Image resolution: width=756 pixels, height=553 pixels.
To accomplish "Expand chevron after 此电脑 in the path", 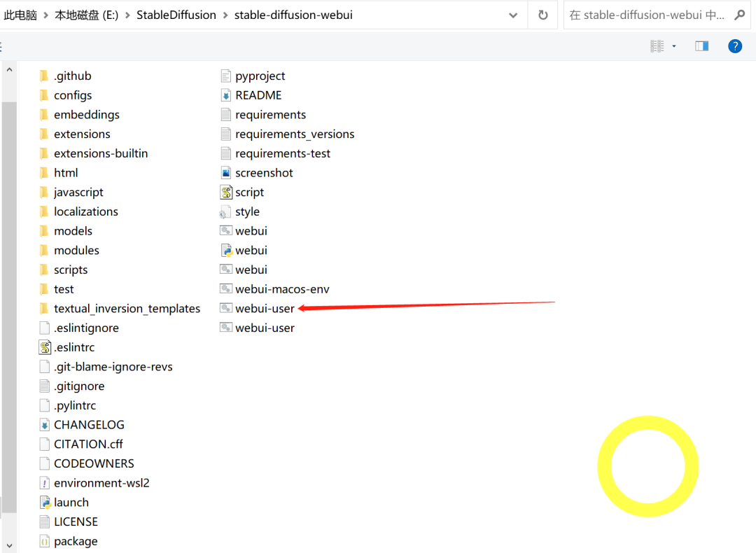I will click(x=45, y=15).
